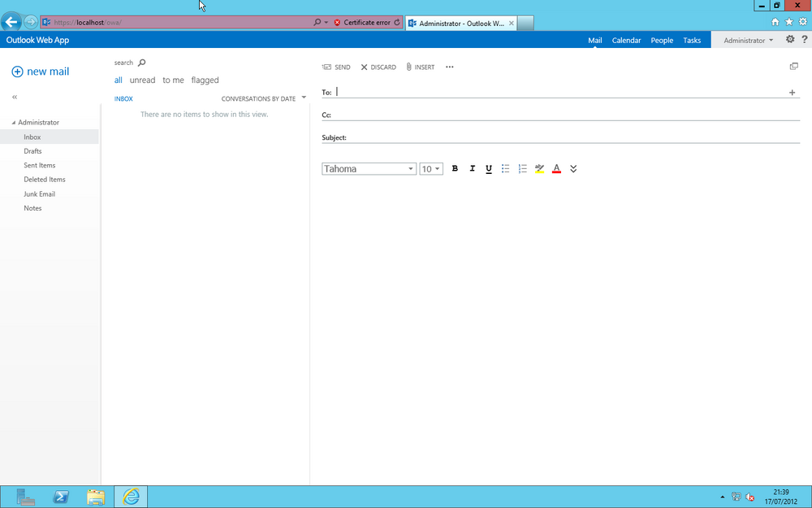
Task: View the Certificate error details
Action: [x=362, y=22]
